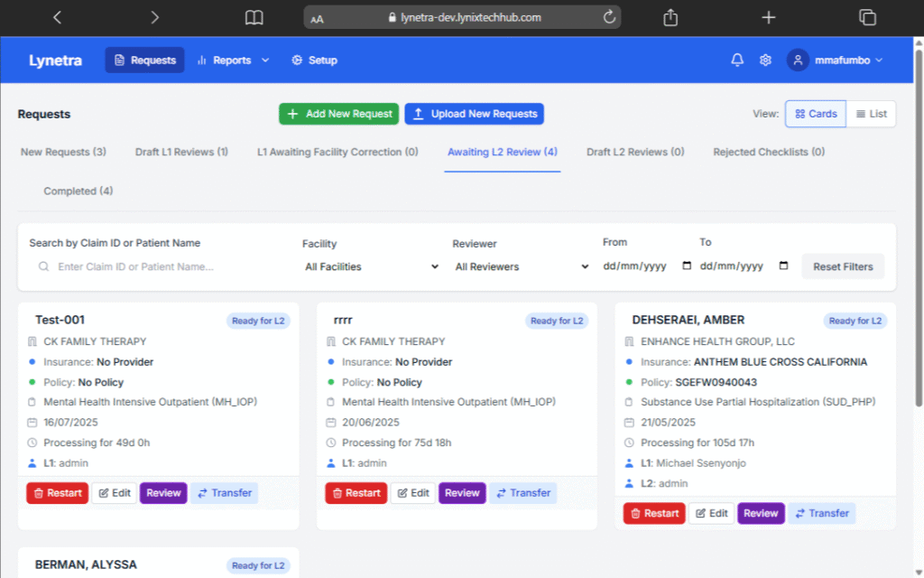The height and width of the screenshot is (578, 924).
Task: Open the Safari bookmarks book icon
Action: click(x=254, y=17)
